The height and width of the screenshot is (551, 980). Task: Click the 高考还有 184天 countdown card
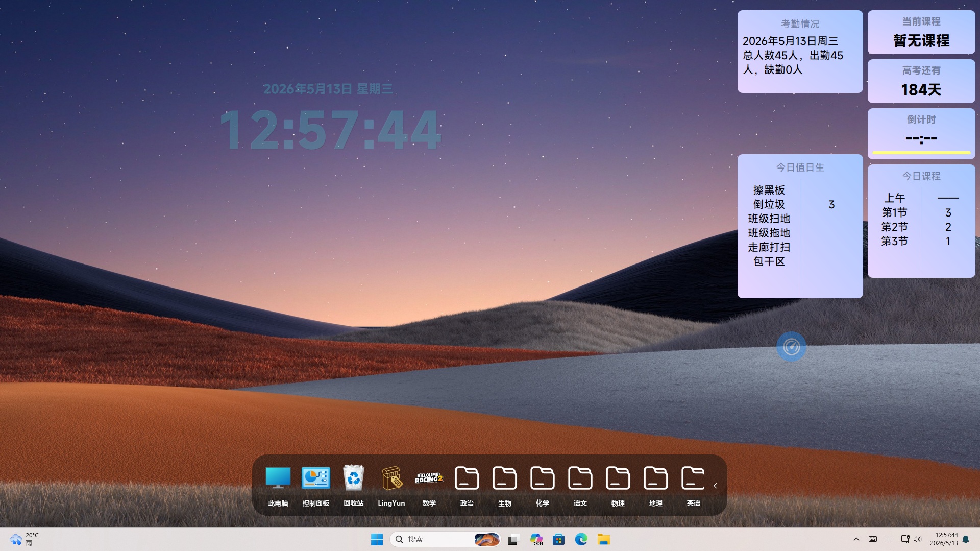[921, 81]
